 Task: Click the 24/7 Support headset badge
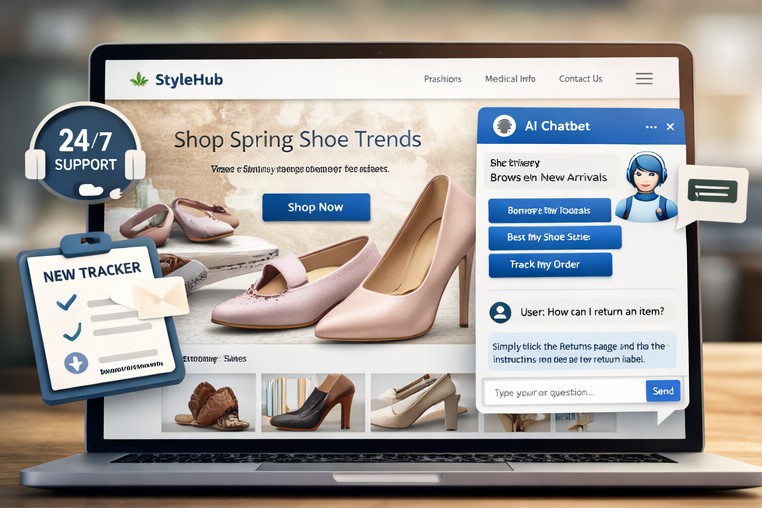(x=86, y=151)
